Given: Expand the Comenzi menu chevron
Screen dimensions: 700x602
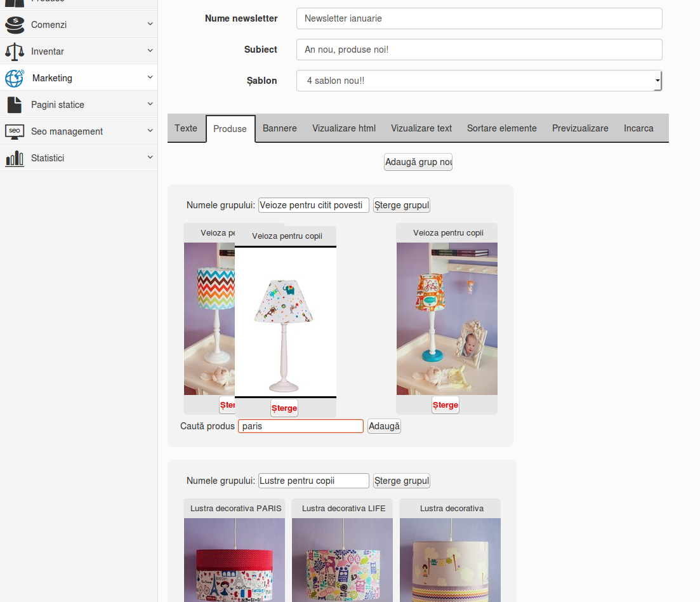Looking at the screenshot, I should [x=150, y=23].
